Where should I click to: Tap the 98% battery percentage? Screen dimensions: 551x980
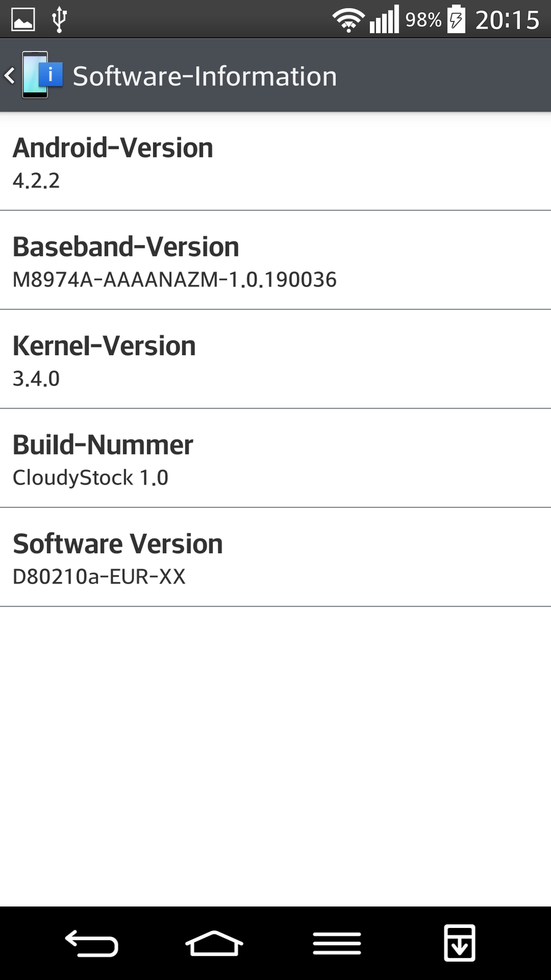pos(423,20)
